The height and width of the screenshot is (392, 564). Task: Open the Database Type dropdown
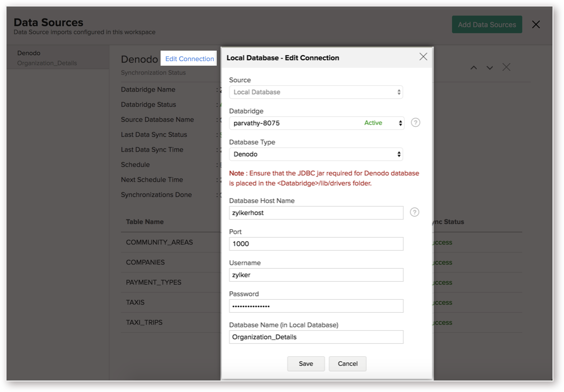(x=316, y=154)
